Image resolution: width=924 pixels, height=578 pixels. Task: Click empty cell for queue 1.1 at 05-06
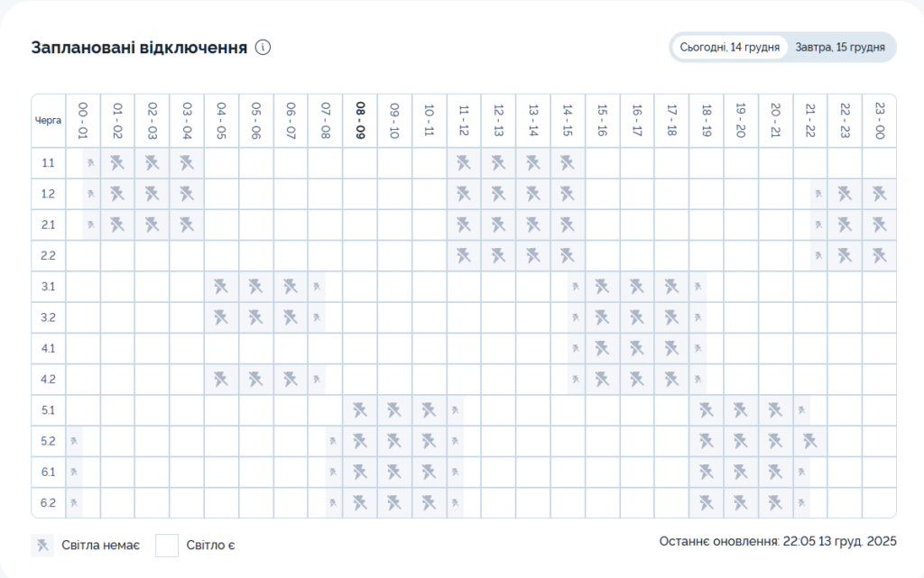coord(256,163)
